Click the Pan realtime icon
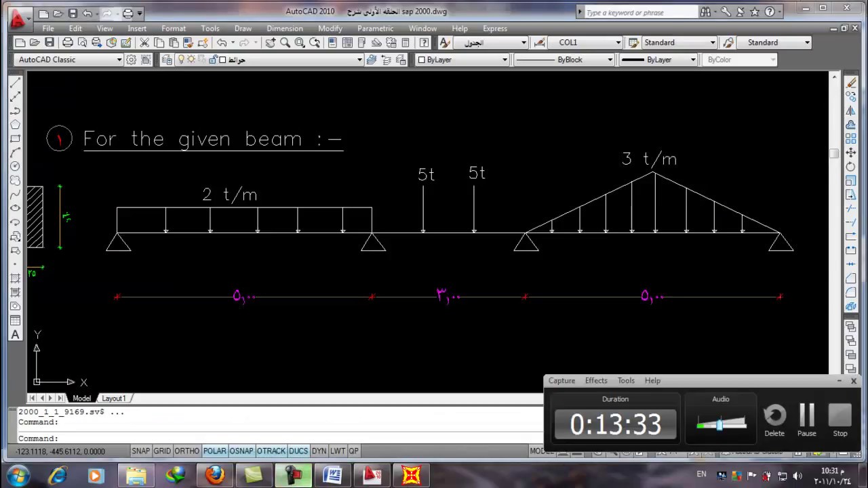868x488 pixels. tap(271, 42)
